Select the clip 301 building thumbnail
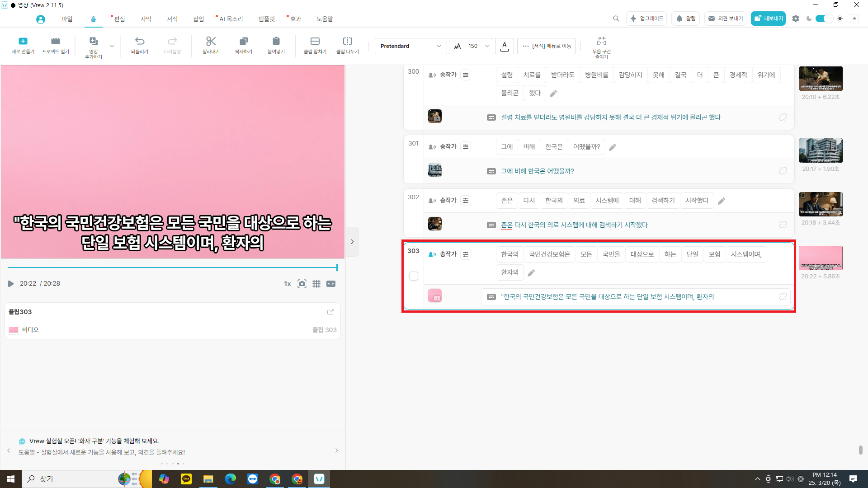Screen dimensions: 868x488 tap(821, 150)
